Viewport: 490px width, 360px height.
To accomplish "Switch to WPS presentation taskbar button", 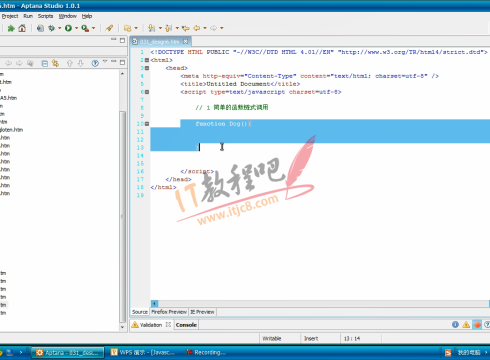I will pos(143,352).
